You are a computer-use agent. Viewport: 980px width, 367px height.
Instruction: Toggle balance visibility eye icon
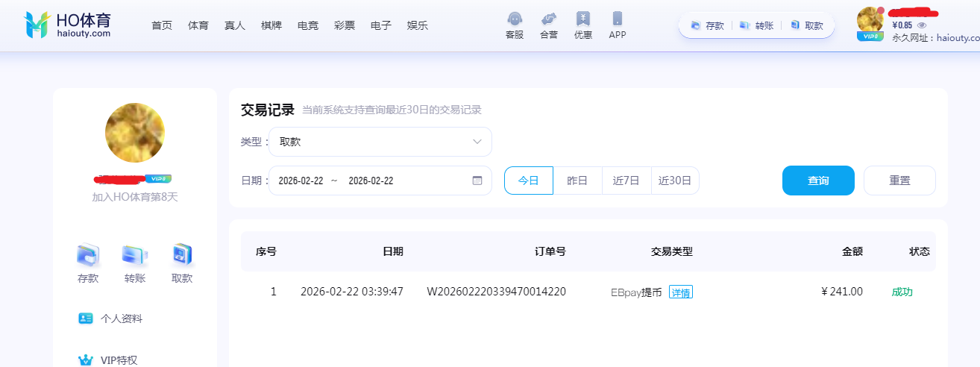click(x=922, y=25)
